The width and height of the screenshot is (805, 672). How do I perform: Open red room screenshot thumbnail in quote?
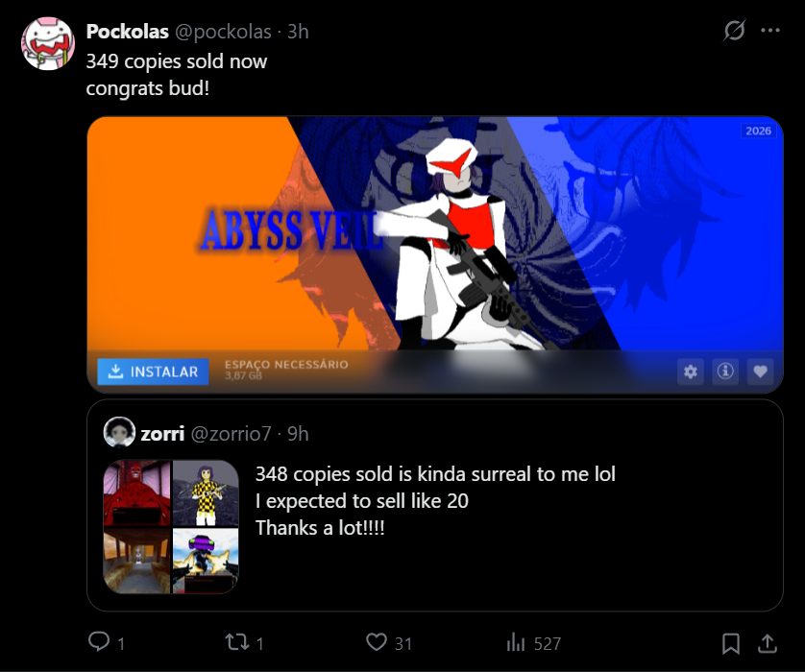pos(136,493)
